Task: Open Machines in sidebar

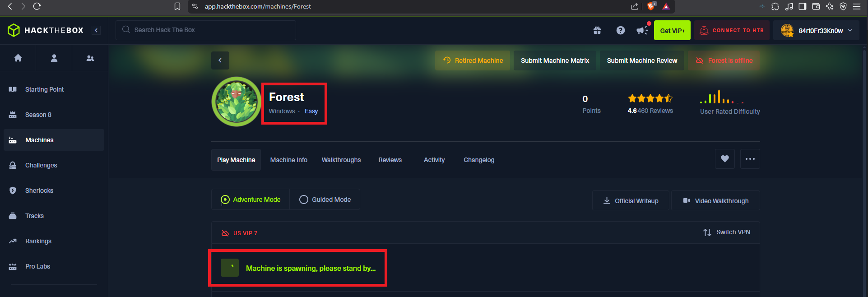Action: 54,140
